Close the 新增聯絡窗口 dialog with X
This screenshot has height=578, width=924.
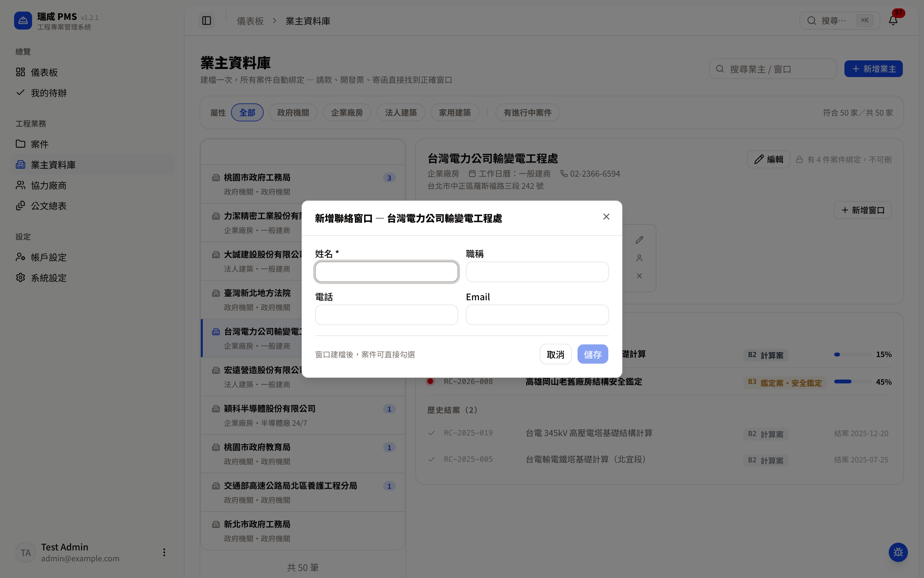pos(606,217)
